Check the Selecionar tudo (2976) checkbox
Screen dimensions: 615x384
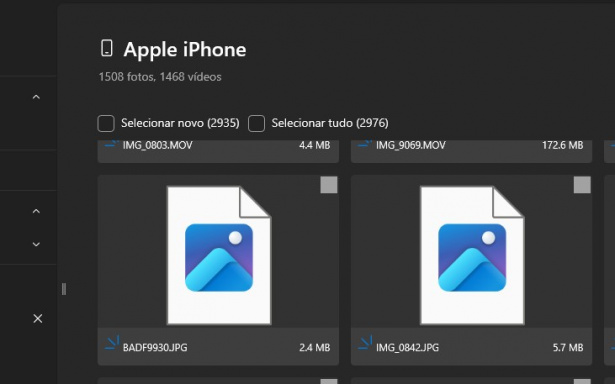[257, 123]
